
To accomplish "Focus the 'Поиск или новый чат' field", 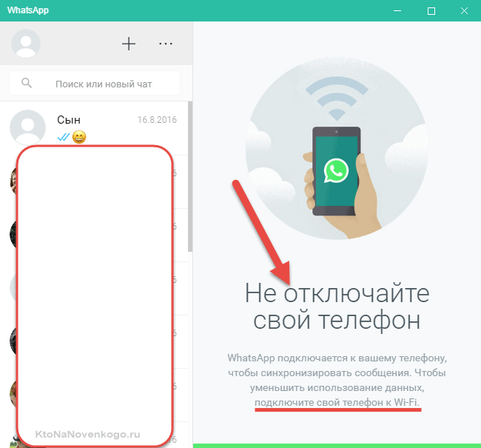I will pyautogui.click(x=95, y=83).
